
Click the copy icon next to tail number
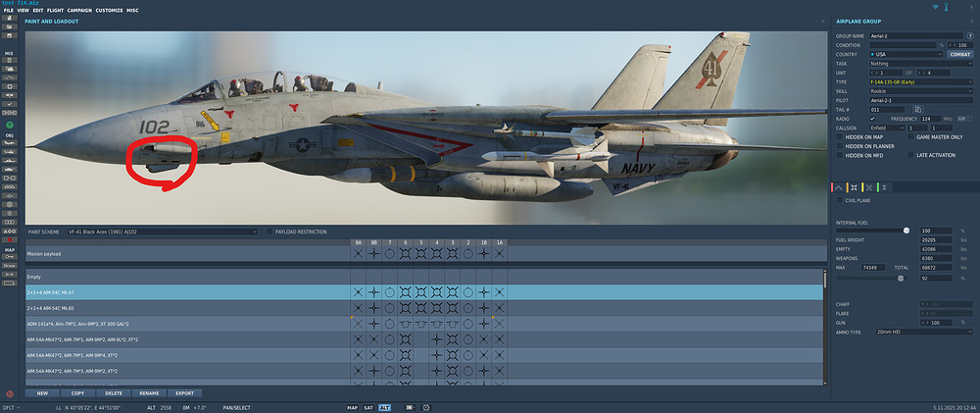(919, 109)
